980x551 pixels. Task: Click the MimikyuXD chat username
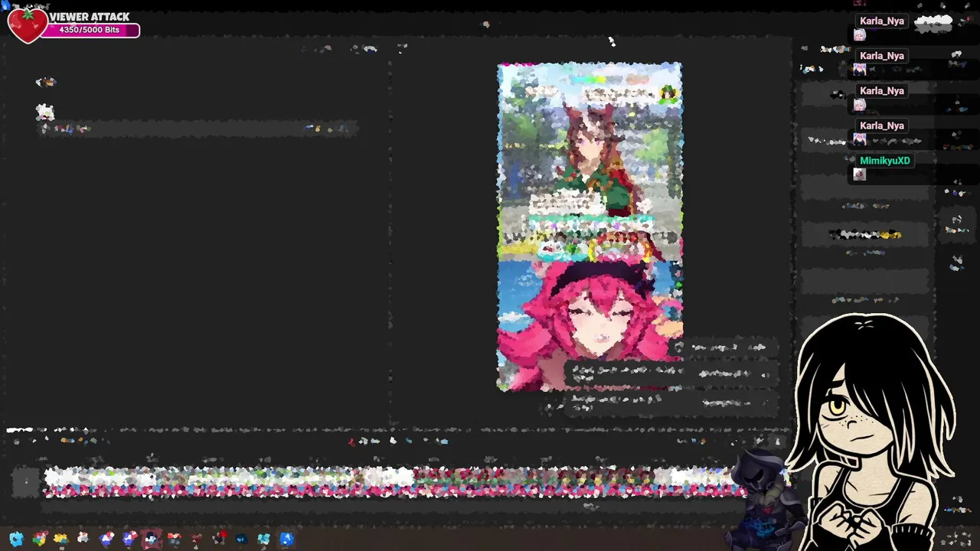click(x=885, y=161)
